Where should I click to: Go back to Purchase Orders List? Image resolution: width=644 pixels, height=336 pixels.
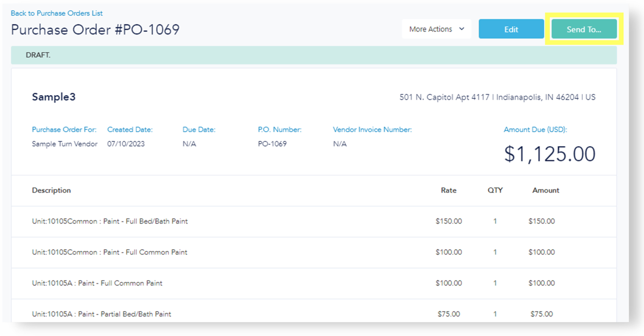pos(56,13)
